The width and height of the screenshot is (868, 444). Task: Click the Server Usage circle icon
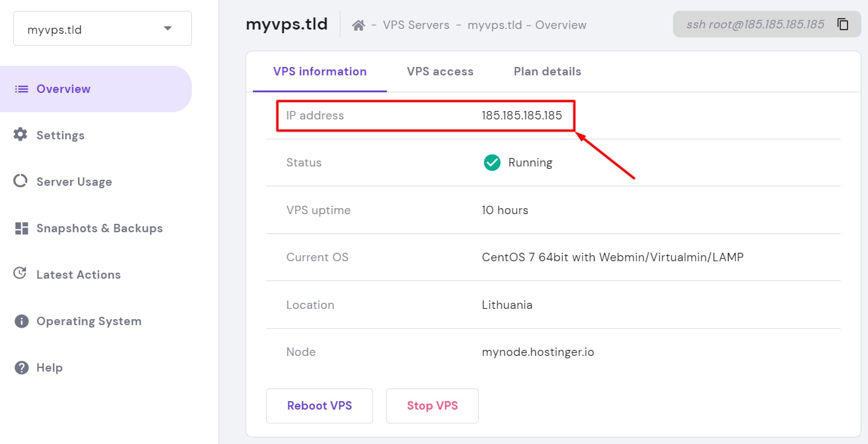pyautogui.click(x=21, y=181)
